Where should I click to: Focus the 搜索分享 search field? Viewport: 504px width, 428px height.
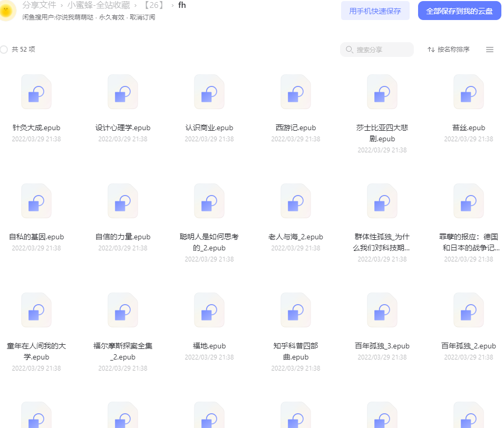point(377,50)
